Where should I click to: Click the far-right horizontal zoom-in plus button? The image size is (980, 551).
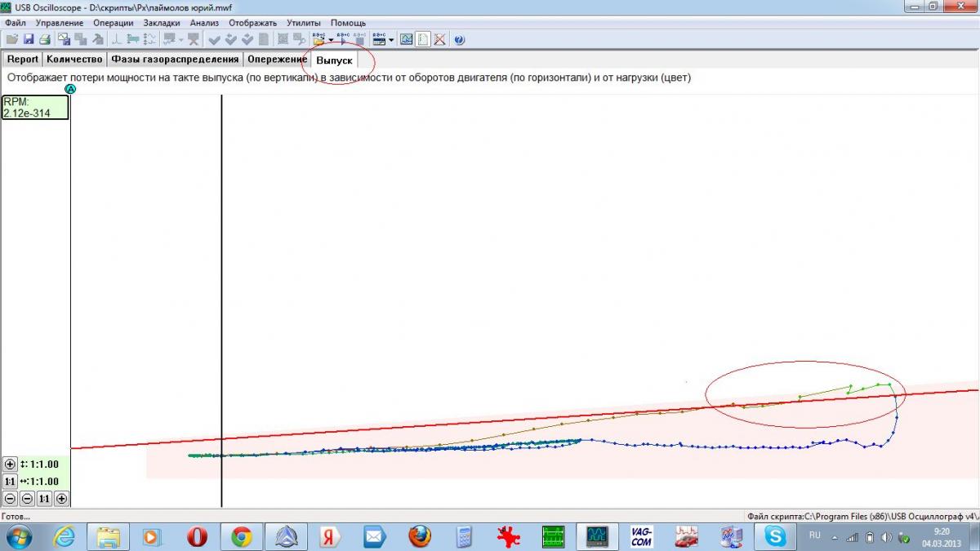[x=61, y=499]
